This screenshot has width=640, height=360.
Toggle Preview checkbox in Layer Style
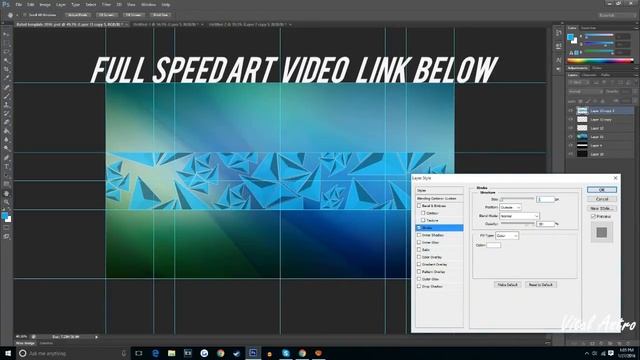click(x=593, y=216)
